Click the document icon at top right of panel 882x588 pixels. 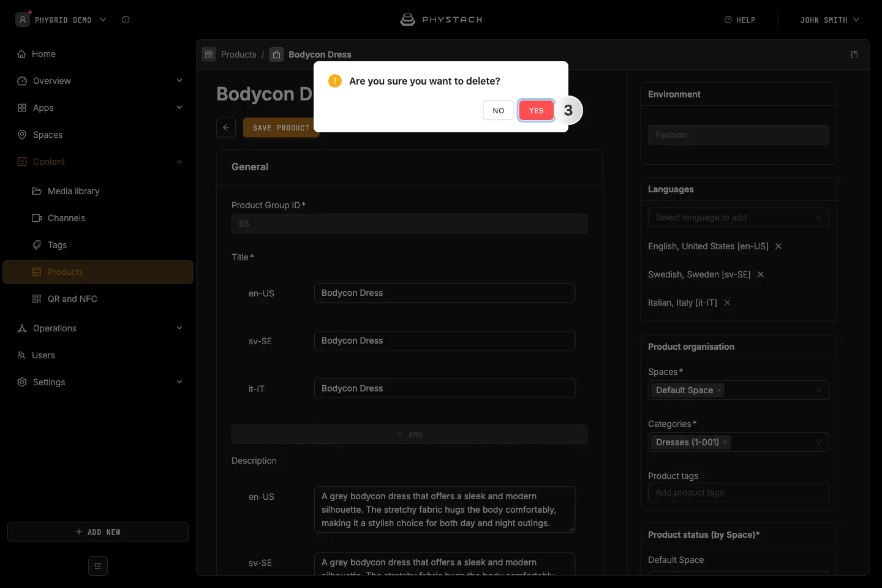click(x=854, y=55)
